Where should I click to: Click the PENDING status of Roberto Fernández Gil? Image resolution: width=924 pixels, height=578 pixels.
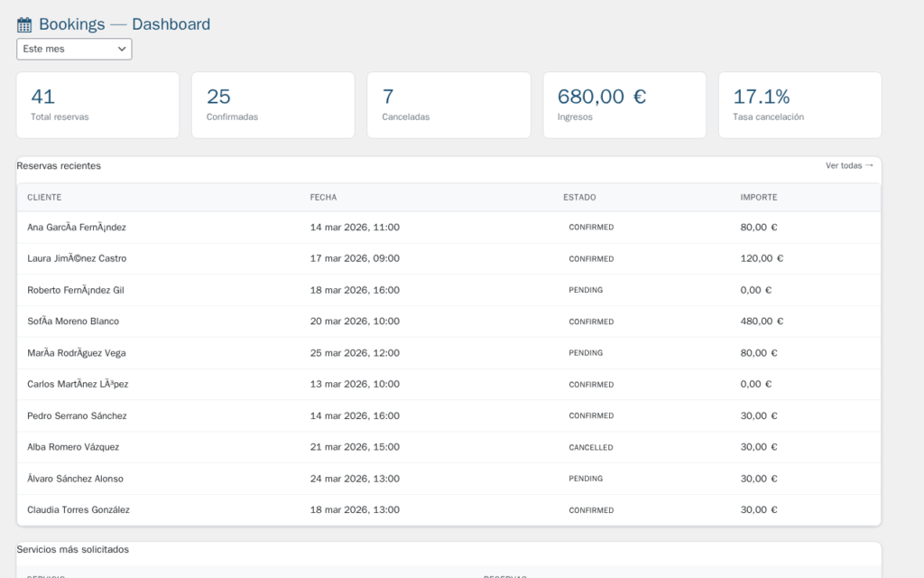[587, 290]
